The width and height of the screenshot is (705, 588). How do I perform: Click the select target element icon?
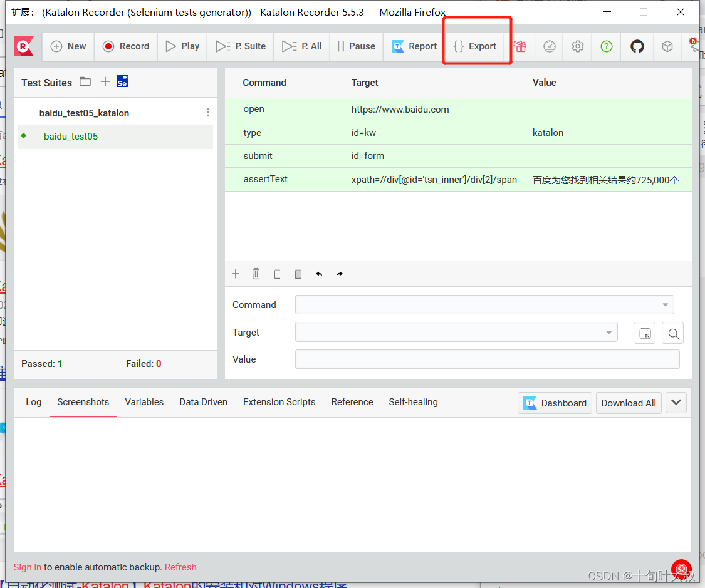point(645,333)
